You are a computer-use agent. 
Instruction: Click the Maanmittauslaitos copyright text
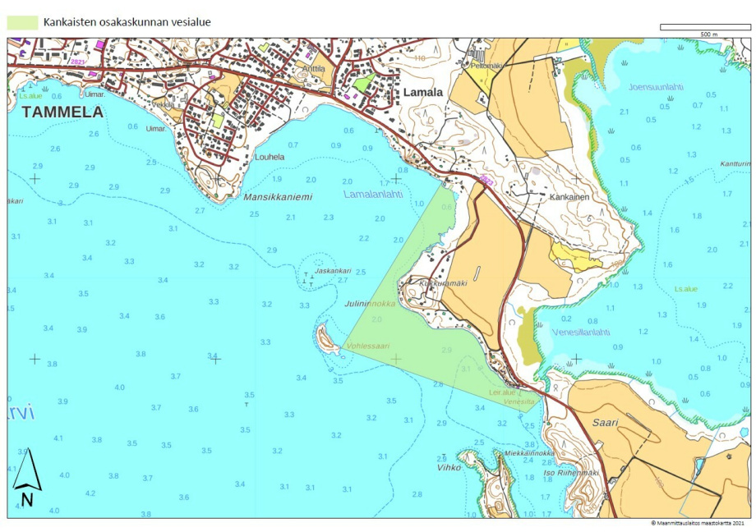698,523
